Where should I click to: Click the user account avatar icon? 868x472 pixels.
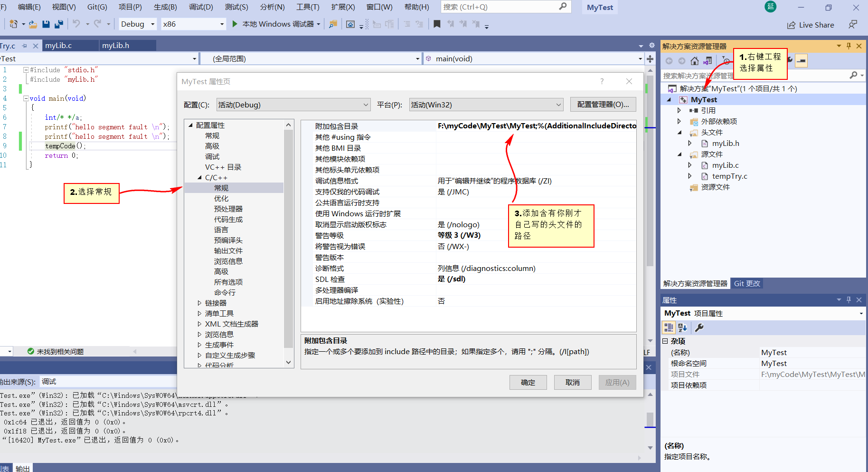click(771, 7)
